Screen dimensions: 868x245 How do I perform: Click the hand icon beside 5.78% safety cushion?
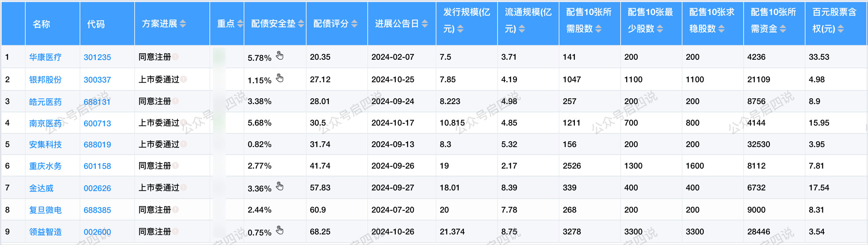click(280, 56)
